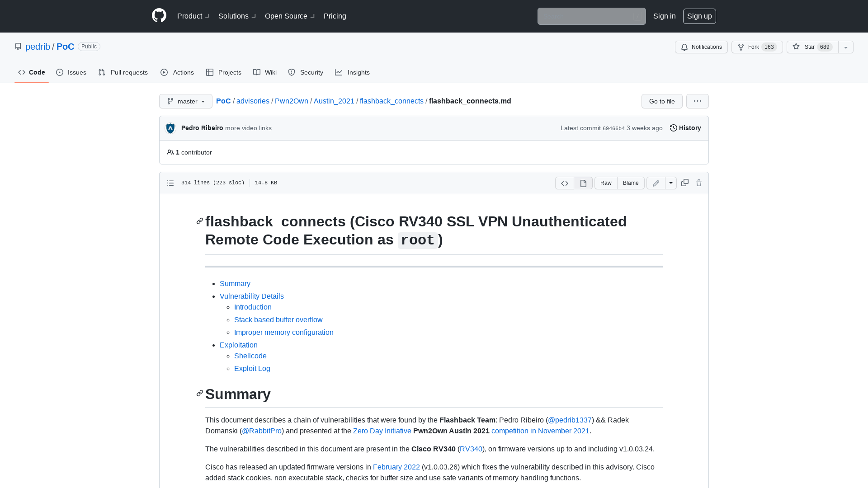868x488 pixels.
Task: View the 1 contributor list
Action: pos(189,152)
